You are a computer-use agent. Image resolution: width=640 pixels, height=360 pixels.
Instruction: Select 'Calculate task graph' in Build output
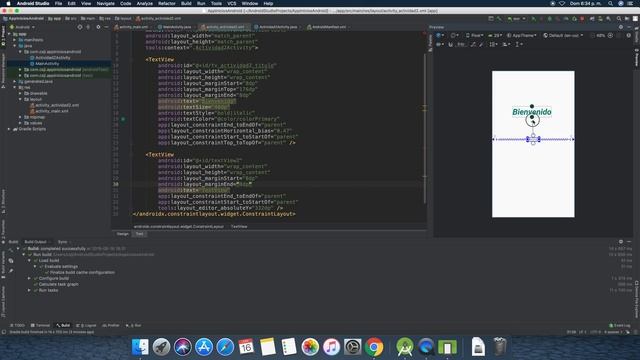pos(58,284)
